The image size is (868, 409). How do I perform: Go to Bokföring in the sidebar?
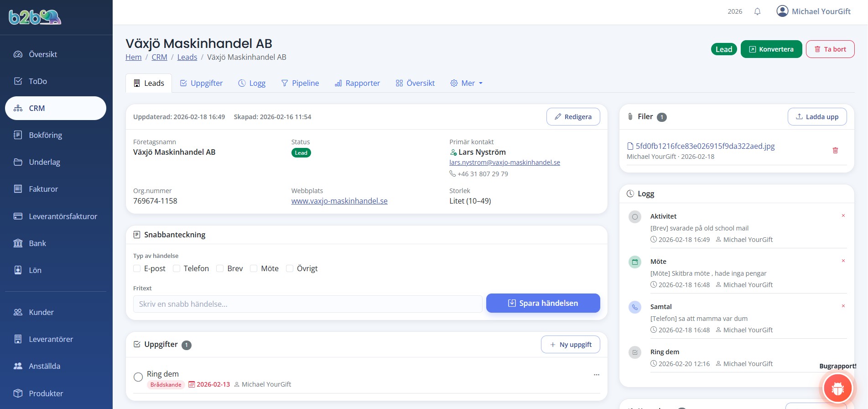(45, 135)
